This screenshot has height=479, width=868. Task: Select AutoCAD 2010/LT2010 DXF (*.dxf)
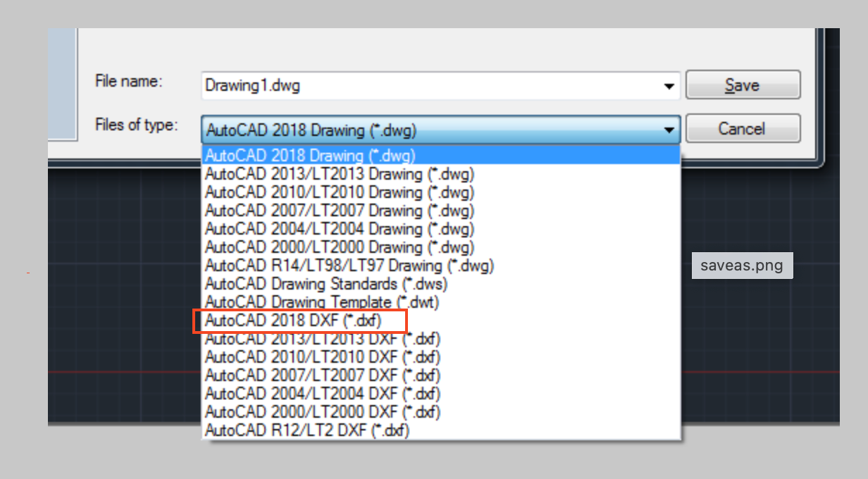point(441,356)
